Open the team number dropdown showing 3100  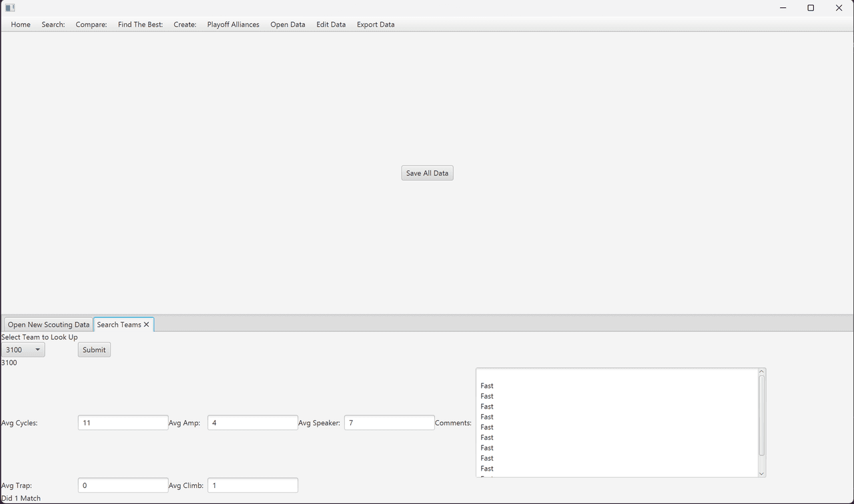(x=23, y=350)
